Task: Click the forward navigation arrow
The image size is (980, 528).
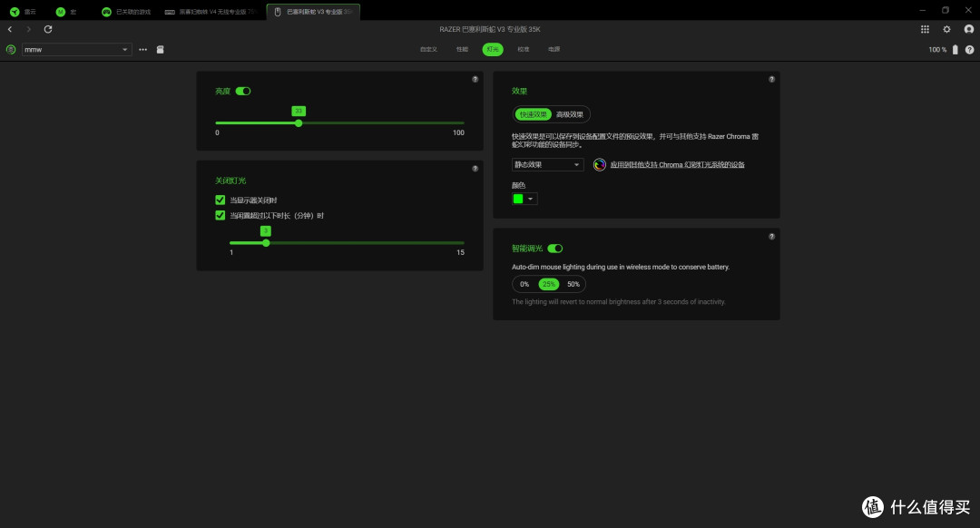Action: (x=28, y=29)
